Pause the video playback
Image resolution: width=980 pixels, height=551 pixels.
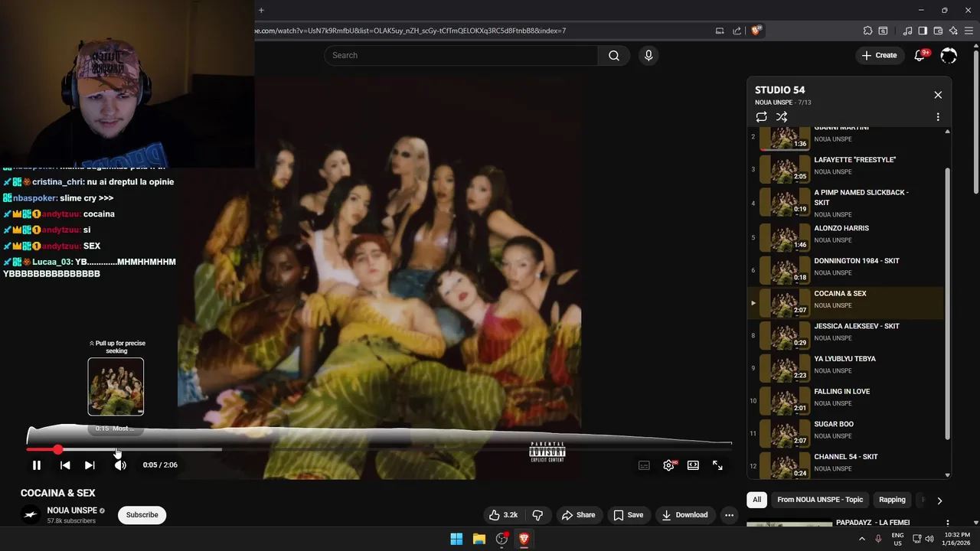37,465
